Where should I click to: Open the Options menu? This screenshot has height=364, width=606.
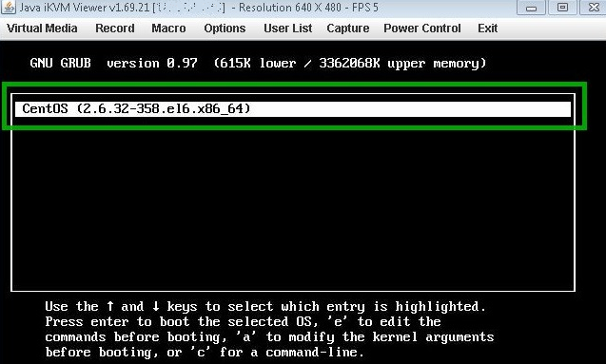[225, 29]
